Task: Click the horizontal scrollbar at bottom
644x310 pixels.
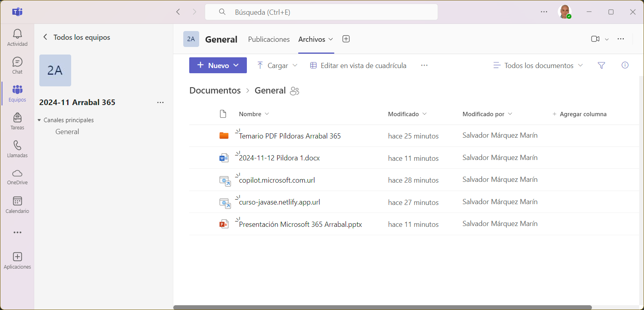Action: (382, 307)
